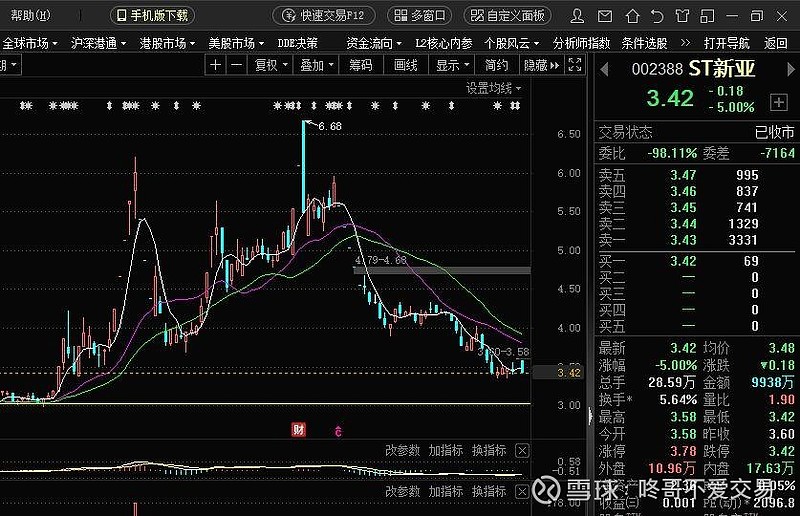
Task: Click the side panel collapse handle
Action: tap(591, 414)
